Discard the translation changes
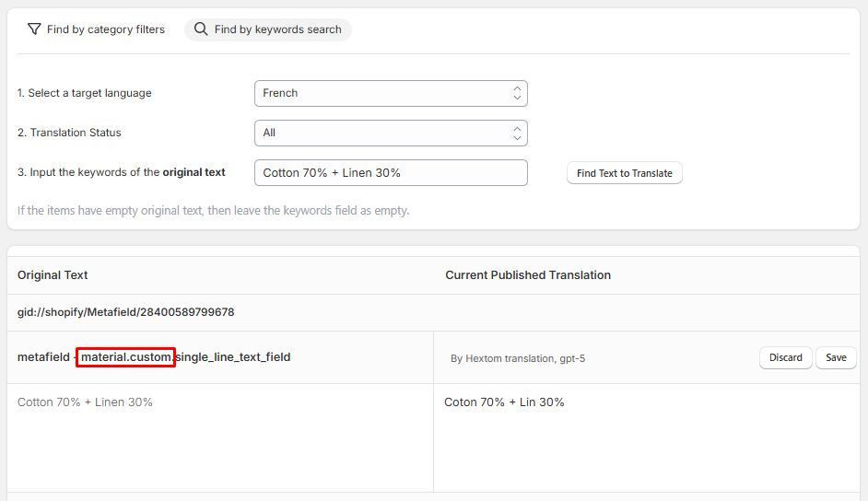 [785, 357]
